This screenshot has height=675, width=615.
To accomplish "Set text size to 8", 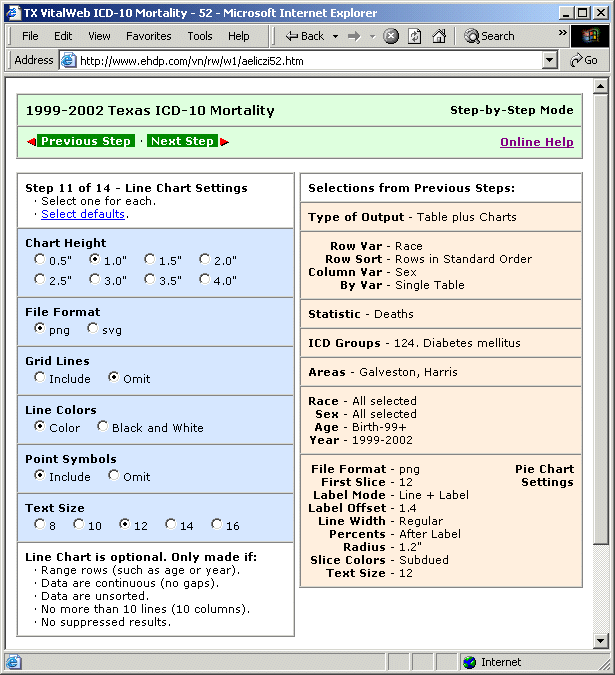I will pos(40,524).
